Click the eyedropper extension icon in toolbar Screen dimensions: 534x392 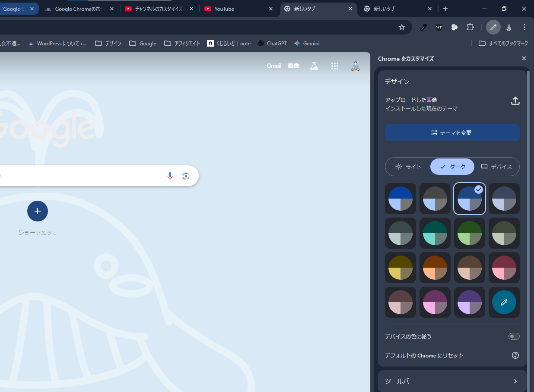[424, 27]
